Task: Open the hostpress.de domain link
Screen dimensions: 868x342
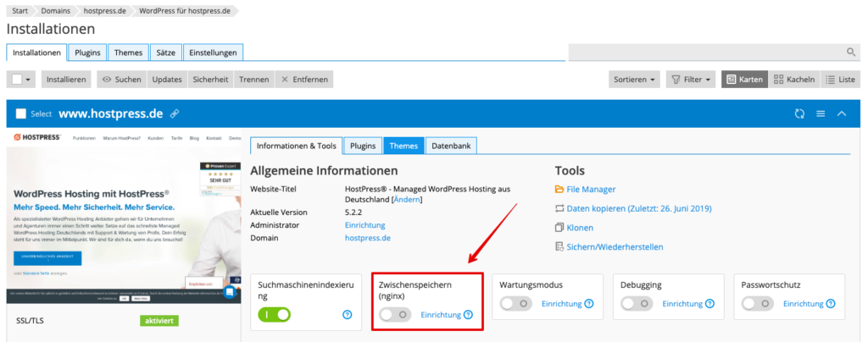Action: 368,238
